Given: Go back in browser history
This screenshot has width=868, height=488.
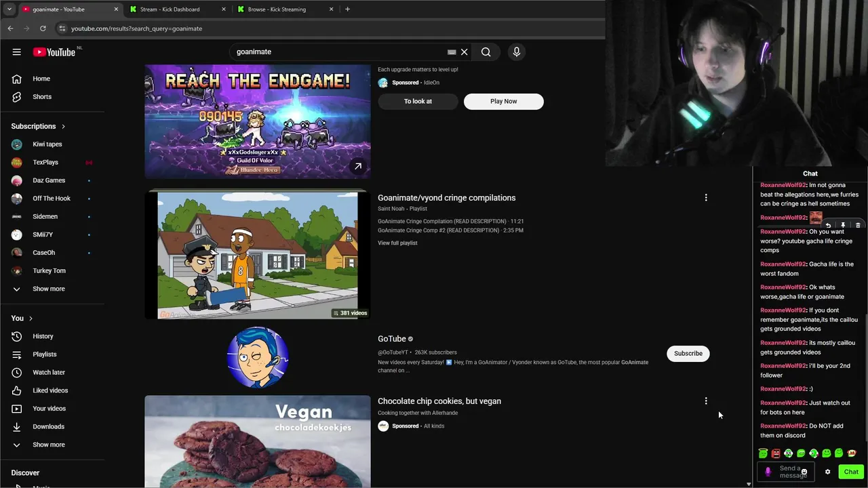Looking at the screenshot, I should pyautogui.click(x=10, y=28).
